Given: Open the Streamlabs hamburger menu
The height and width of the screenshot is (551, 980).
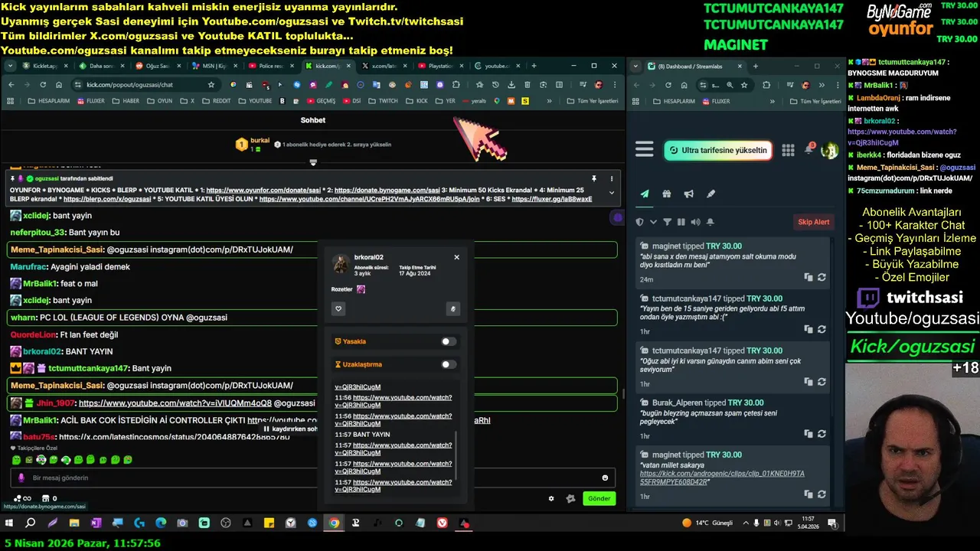Looking at the screenshot, I should click(645, 149).
